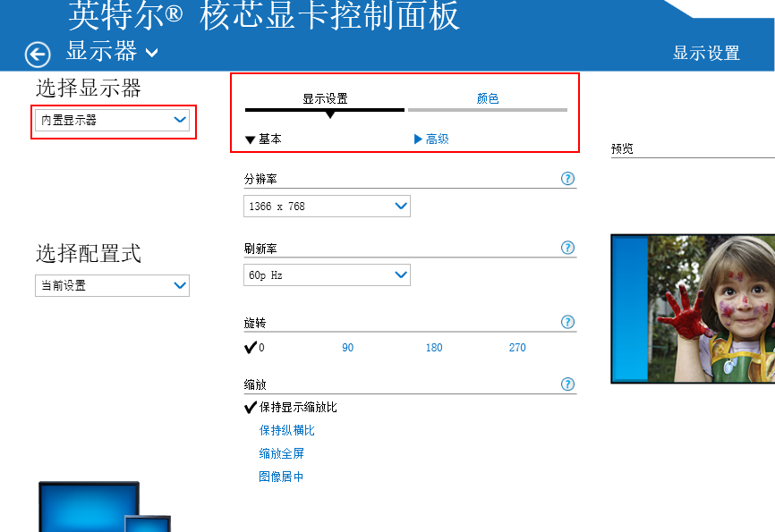Click the 旋转 label
The image size is (775, 532).
[x=255, y=323]
